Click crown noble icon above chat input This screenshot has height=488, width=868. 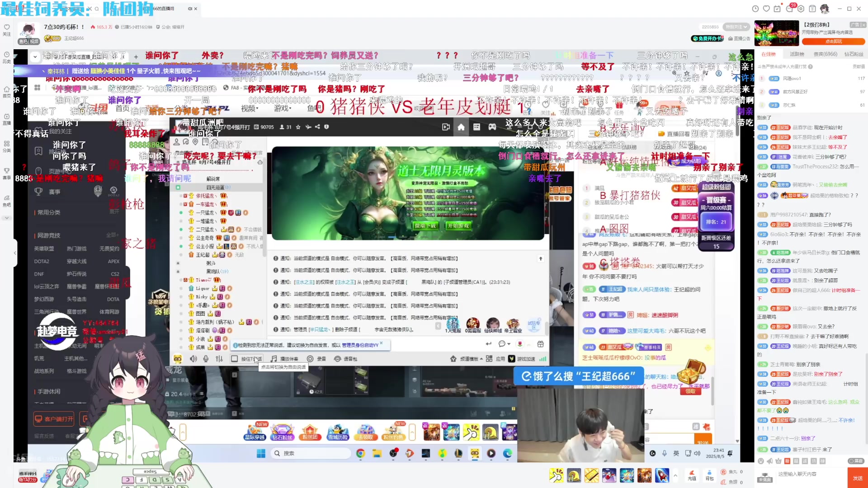click(x=778, y=461)
